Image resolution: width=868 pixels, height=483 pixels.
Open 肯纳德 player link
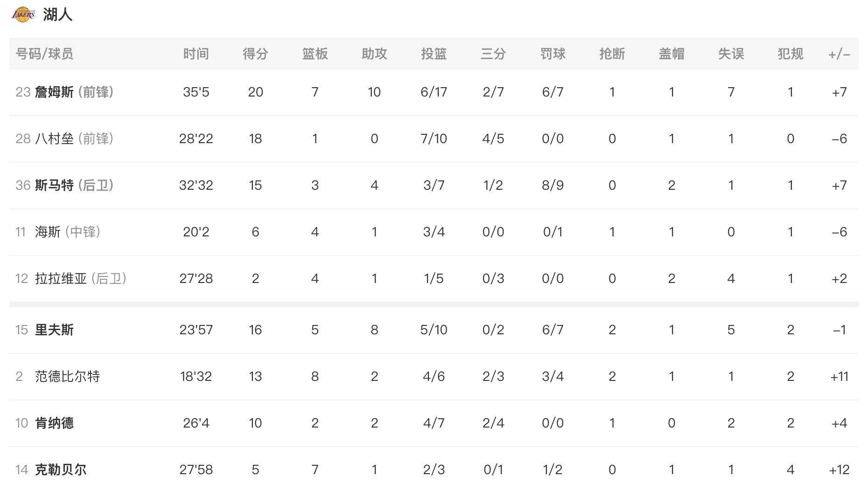coord(54,423)
